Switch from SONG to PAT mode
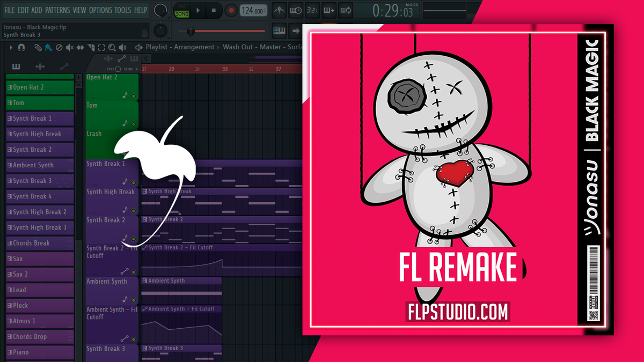Viewport: 644px width, 362px height. point(181,6)
